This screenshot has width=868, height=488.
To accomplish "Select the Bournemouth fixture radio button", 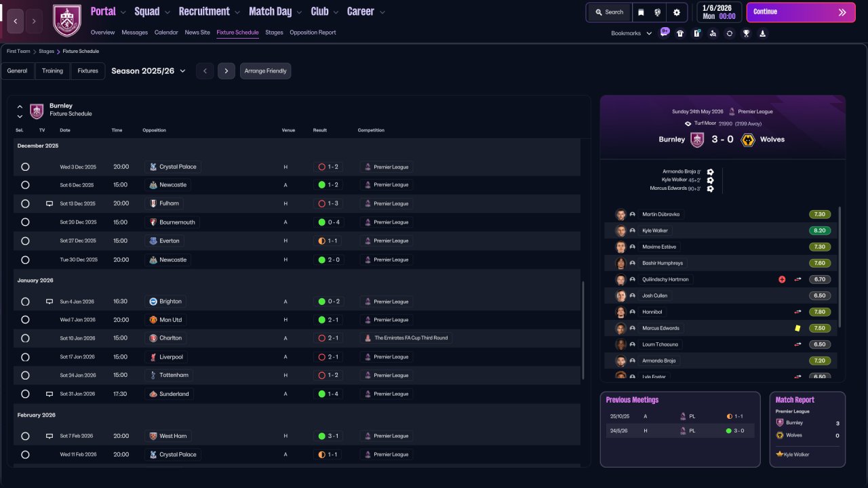I will click(x=25, y=222).
